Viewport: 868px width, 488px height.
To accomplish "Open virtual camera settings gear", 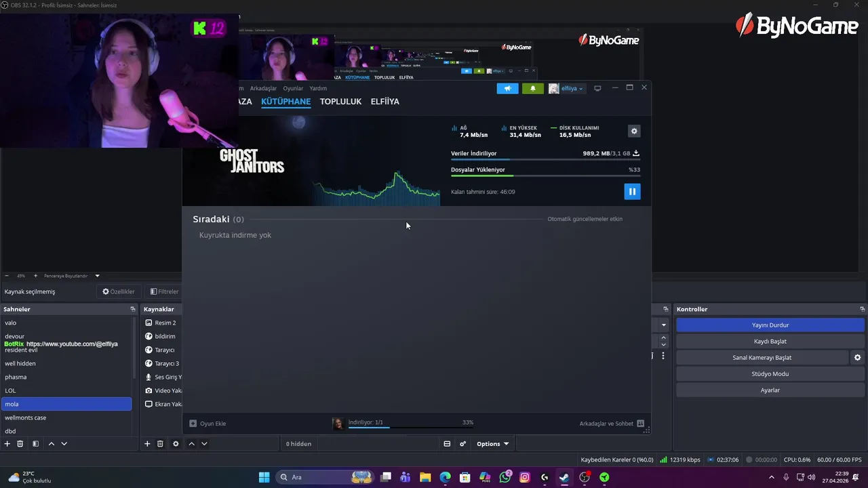I will point(857,358).
